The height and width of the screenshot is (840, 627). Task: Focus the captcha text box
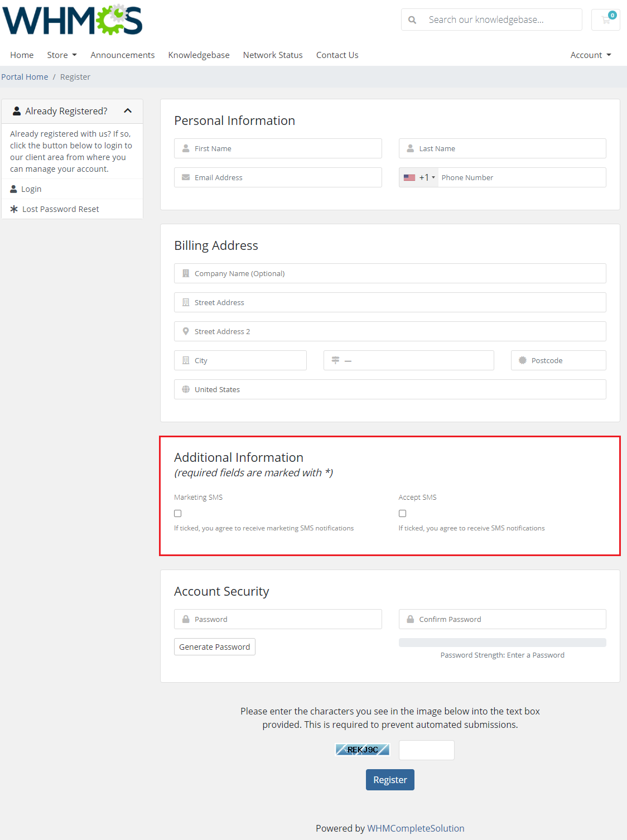tap(427, 750)
